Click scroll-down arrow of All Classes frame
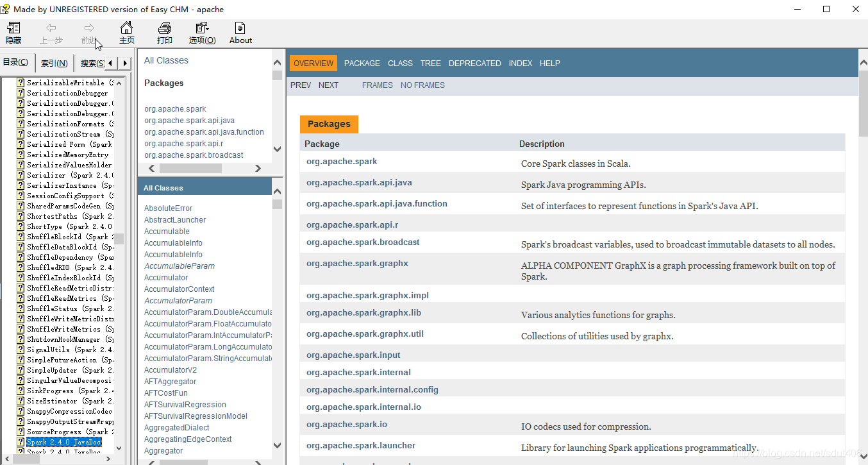868x465 pixels. [x=277, y=445]
